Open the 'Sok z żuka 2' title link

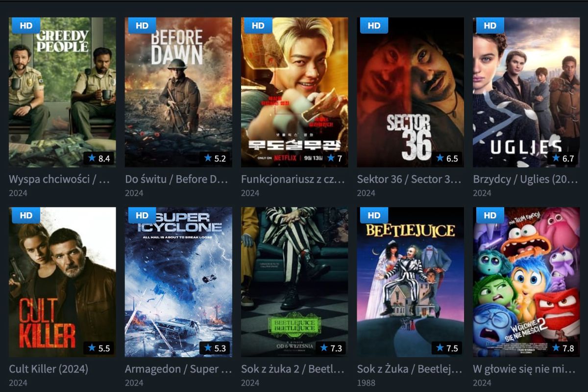click(x=293, y=369)
